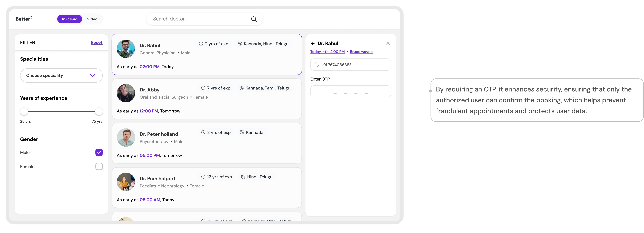The image size is (644, 233).
Task: Click clock icon on Dr. Rahul's card
Action: [x=201, y=44]
